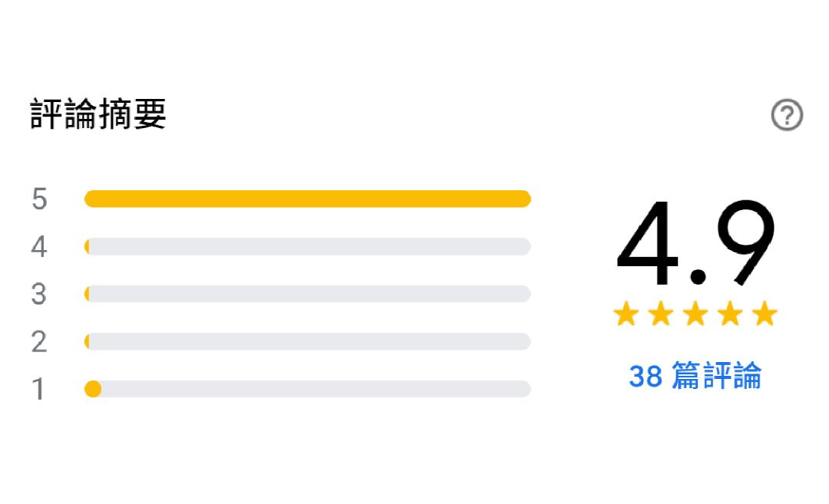Click the second star in rating row
The width and height of the screenshot is (829, 504).
[x=661, y=314]
